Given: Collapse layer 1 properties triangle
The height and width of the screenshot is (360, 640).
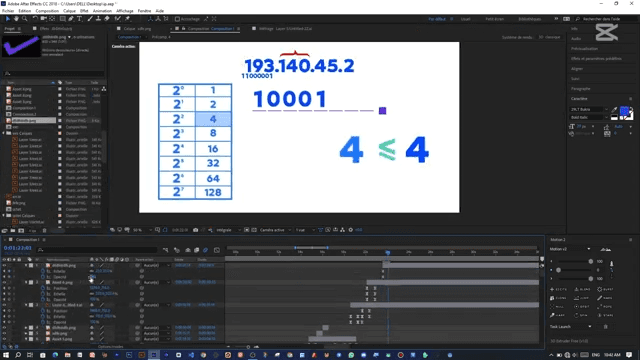Looking at the screenshot, I should (x=26, y=265).
